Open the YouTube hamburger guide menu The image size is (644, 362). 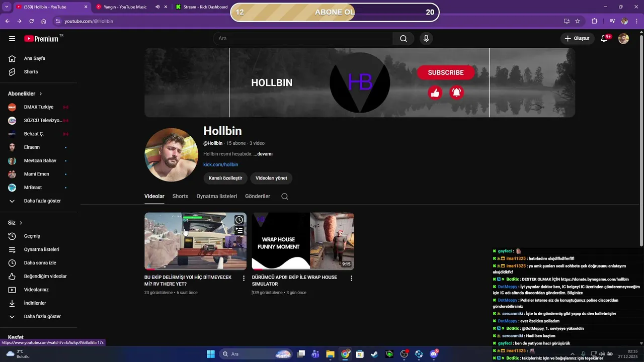tap(12, 39)
